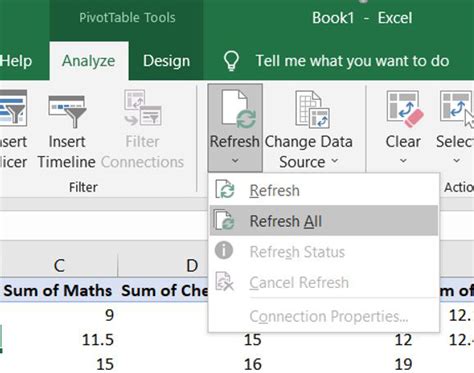Click the cell with value 9
The width and height of the screenshot is (474, 373).
(109, 315)
